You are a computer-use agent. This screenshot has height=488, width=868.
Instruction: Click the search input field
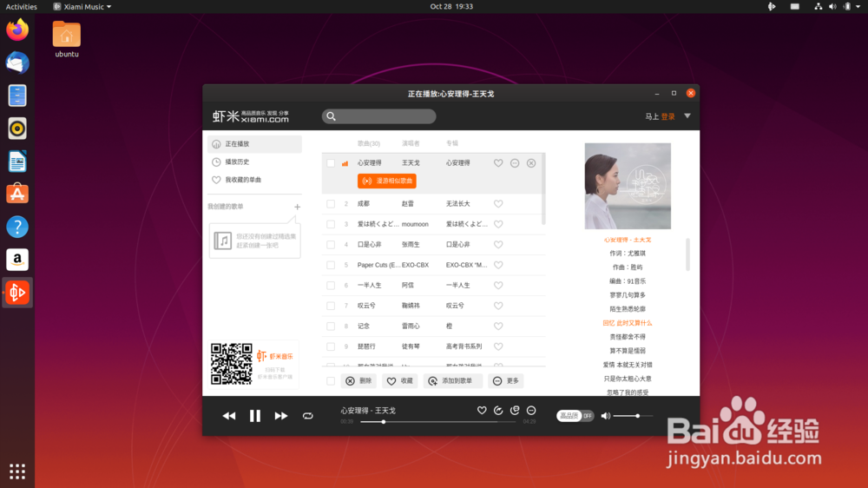pyautogui.click(x=379, y=116)
